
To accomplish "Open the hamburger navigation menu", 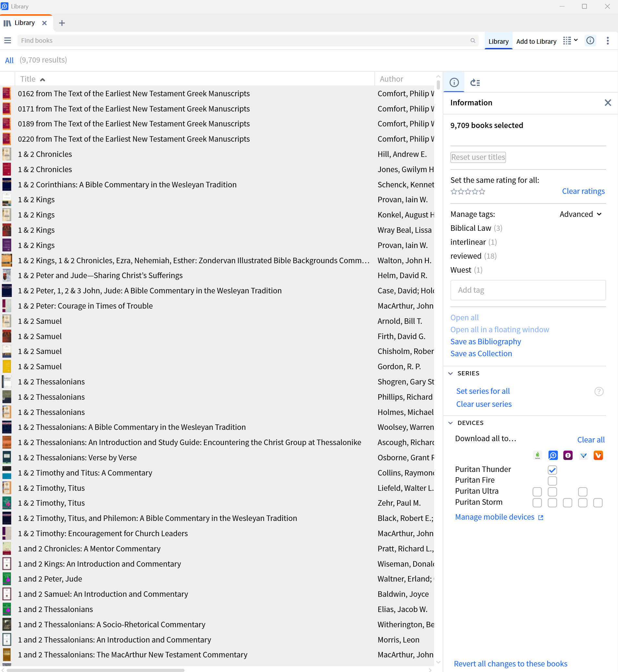I will pos(7,41).
